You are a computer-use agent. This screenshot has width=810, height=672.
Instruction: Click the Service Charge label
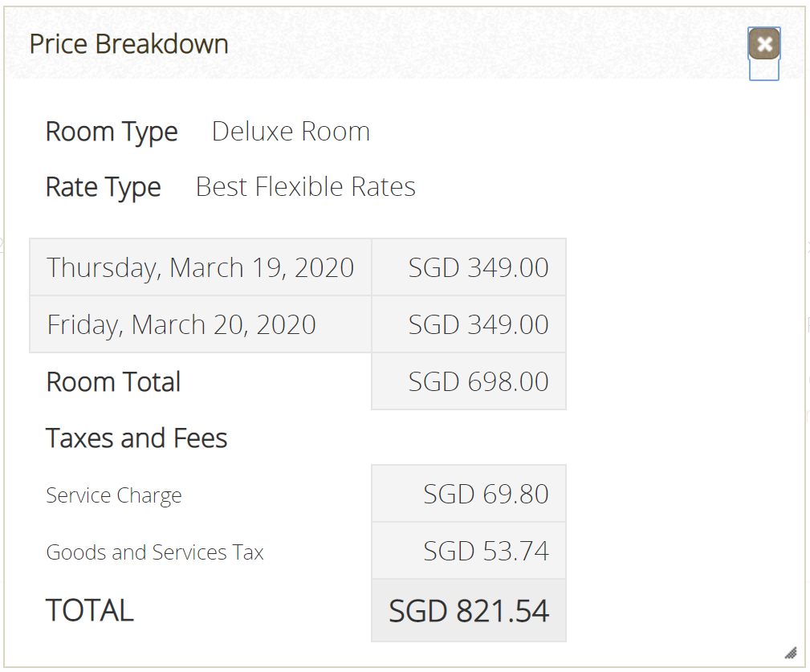point(114,495)
